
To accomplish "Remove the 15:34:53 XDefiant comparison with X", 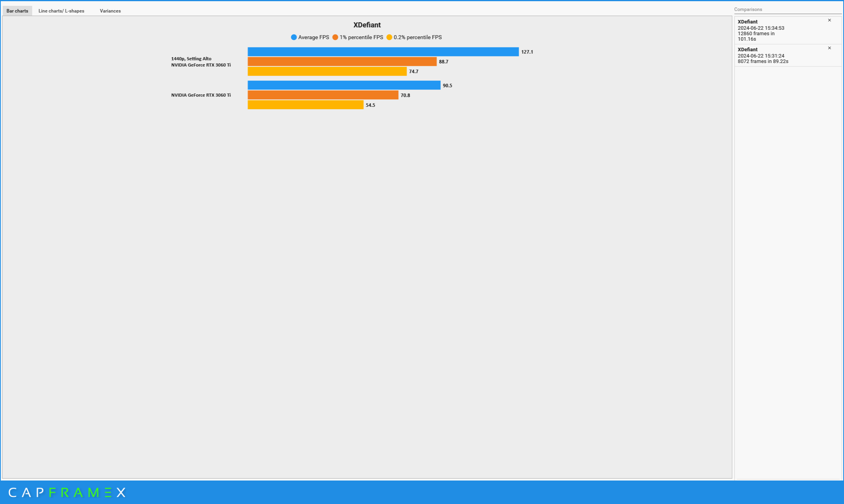I will pos(829,20).
